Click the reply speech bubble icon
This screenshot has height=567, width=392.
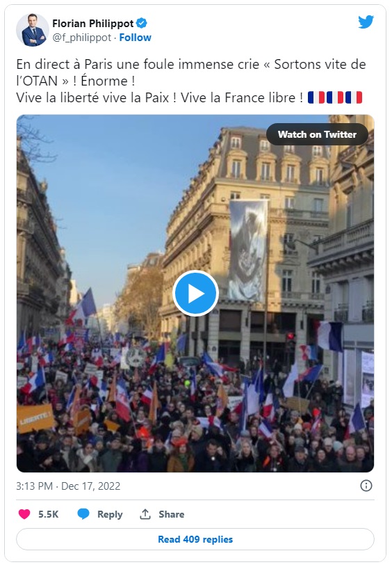83,514
